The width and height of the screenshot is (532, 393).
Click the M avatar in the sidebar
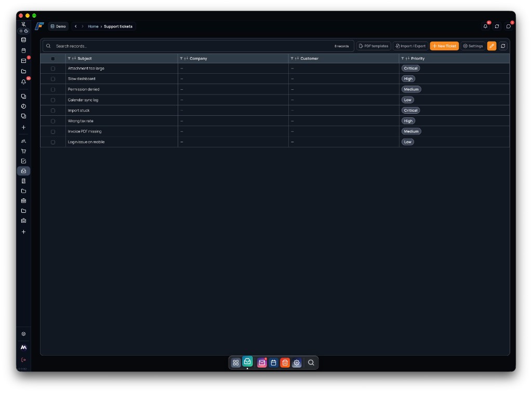point(23,347)
